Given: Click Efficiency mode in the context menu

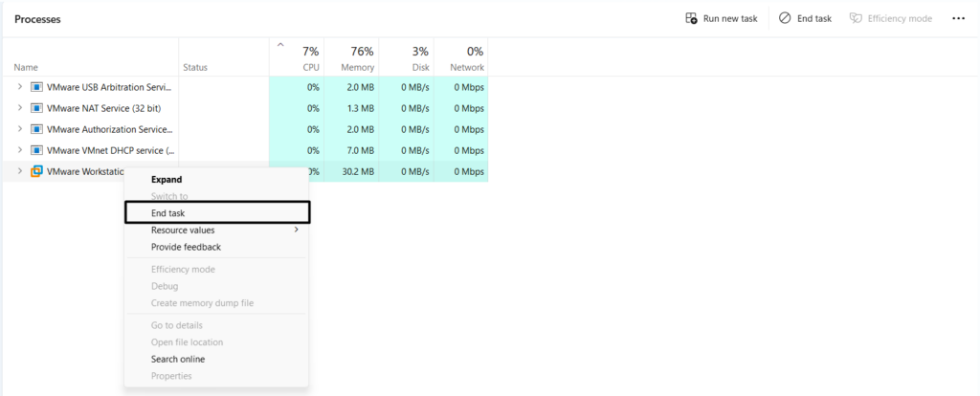Looking at the screenshot, I should pos(183,269).
